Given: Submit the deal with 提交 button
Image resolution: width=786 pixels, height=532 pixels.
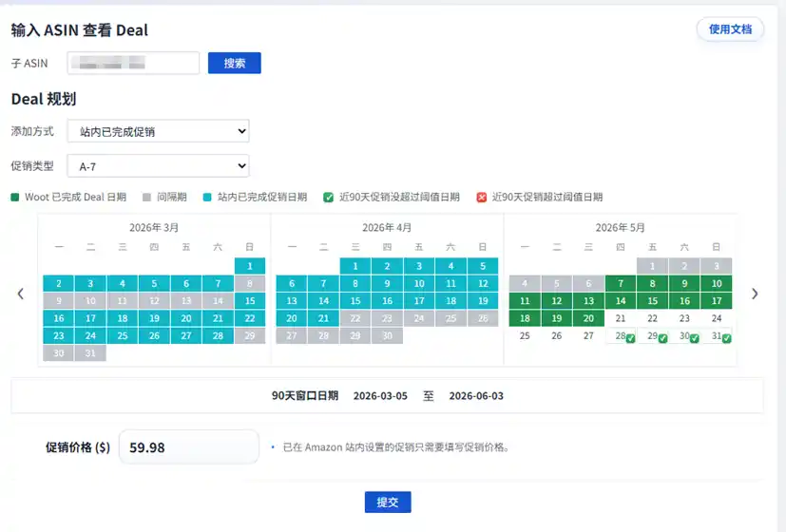Looking at the screenshot, I should pyautogui.click(x=388, y=502).
